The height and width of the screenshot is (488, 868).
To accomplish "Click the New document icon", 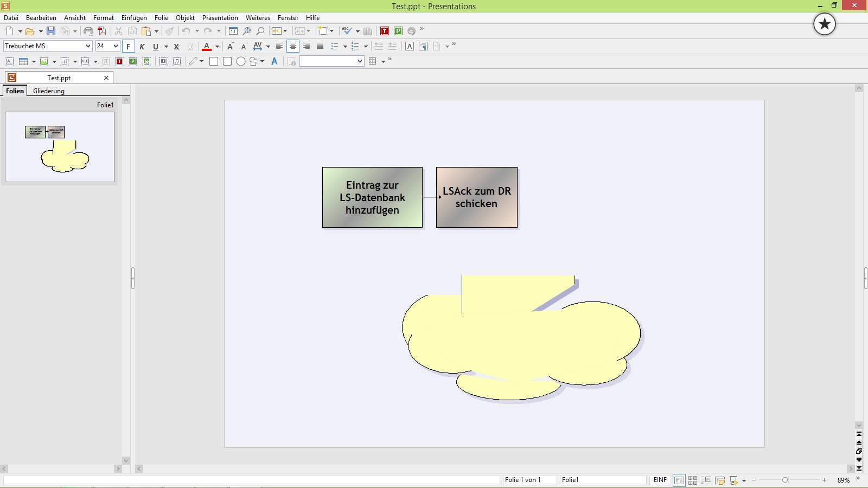I will coord(10,31).
